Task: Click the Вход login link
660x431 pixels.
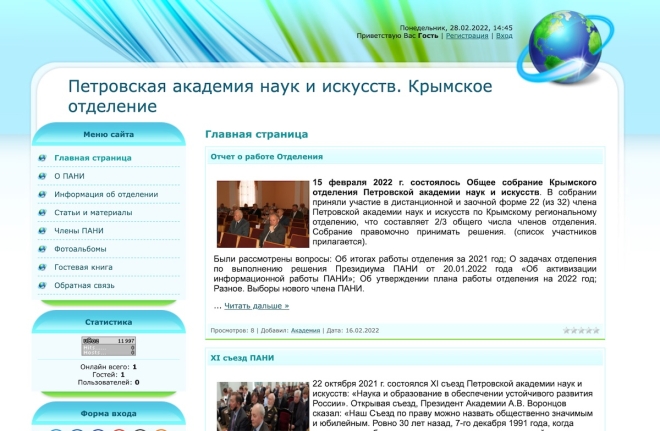Action: click(504, 35)
